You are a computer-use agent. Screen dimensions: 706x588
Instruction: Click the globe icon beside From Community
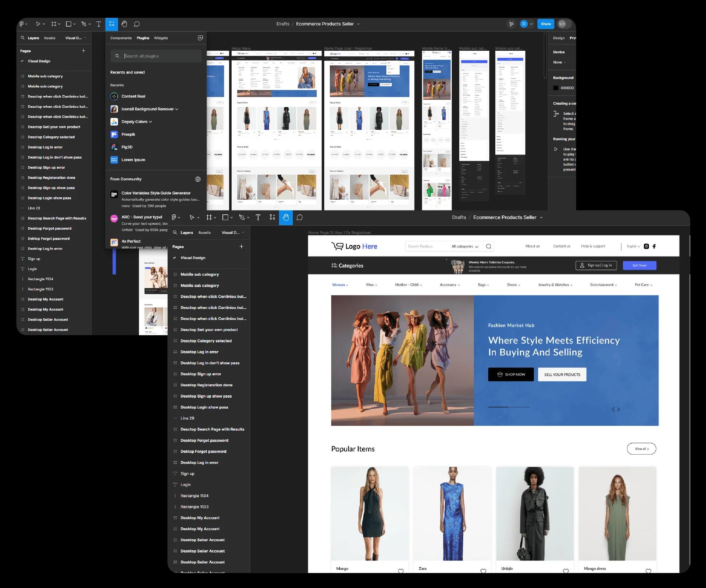pos(198,179)
